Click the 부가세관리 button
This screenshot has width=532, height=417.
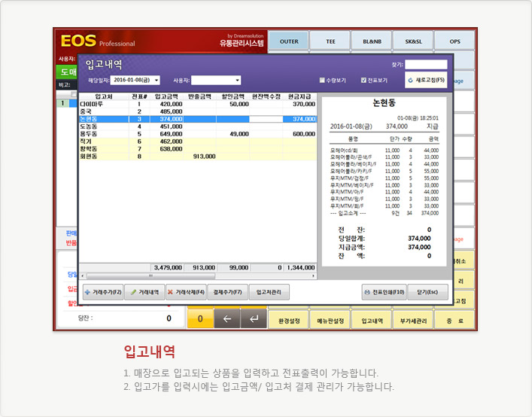point(413,321)
